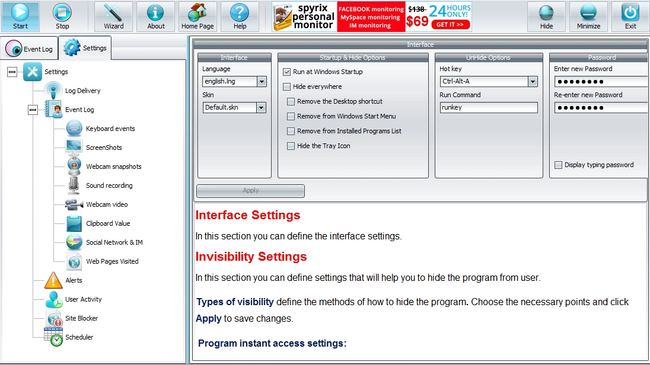Click the Run Command input field
Viewport: 650px width, 365px height.
coord(488,108)
